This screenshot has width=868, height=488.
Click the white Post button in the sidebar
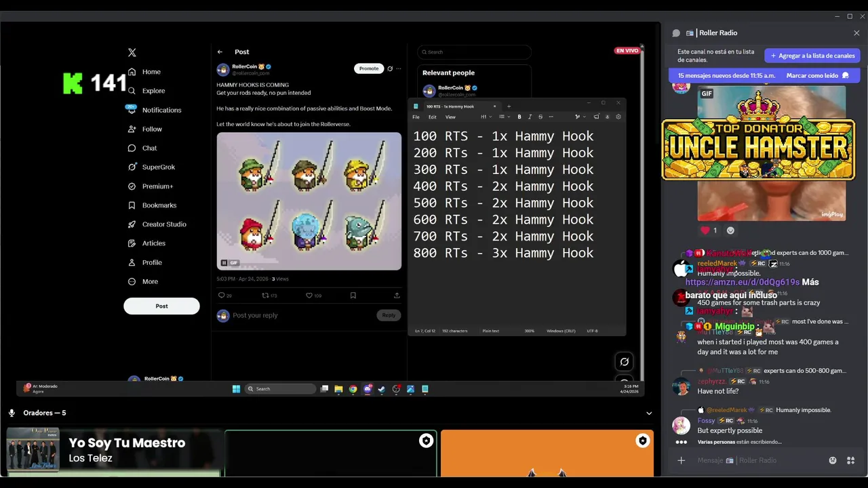point(161,306)
